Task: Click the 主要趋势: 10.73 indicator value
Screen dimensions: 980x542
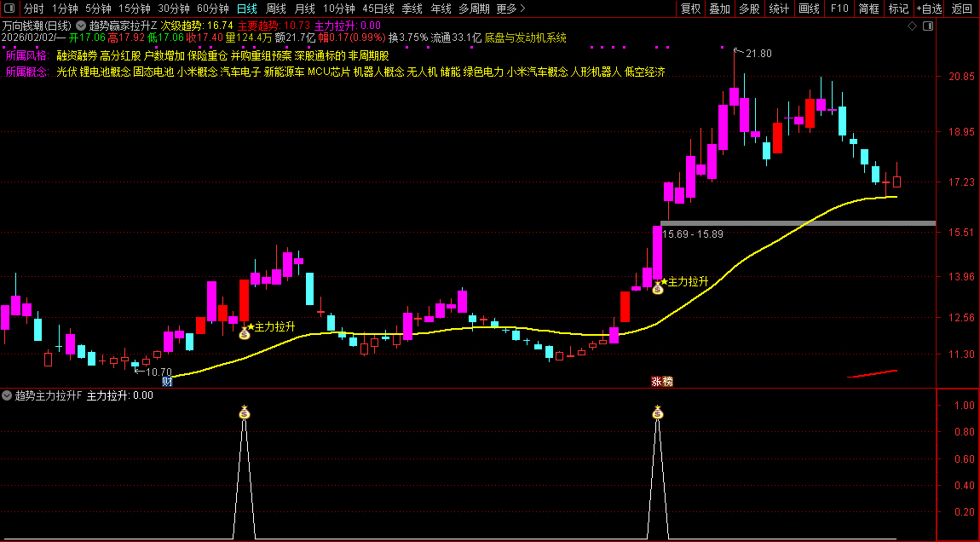Action: 274,26
